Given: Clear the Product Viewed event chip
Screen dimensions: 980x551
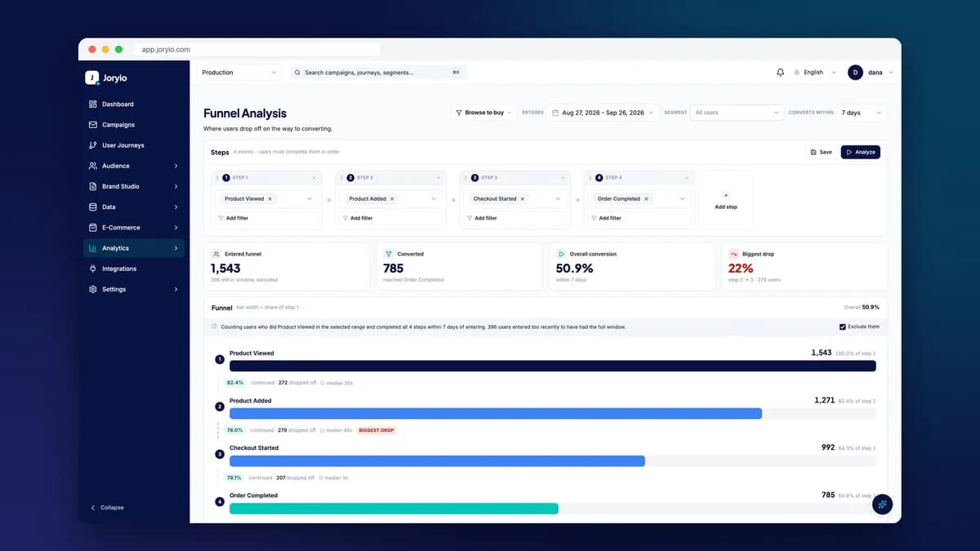Looking at the screenshot, I should (269, 198).
